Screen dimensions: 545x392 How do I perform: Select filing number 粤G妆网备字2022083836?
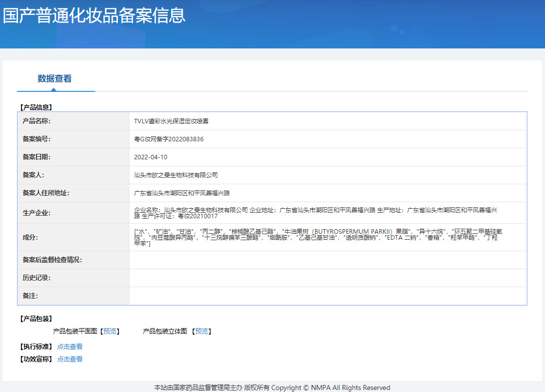(169, 139)
